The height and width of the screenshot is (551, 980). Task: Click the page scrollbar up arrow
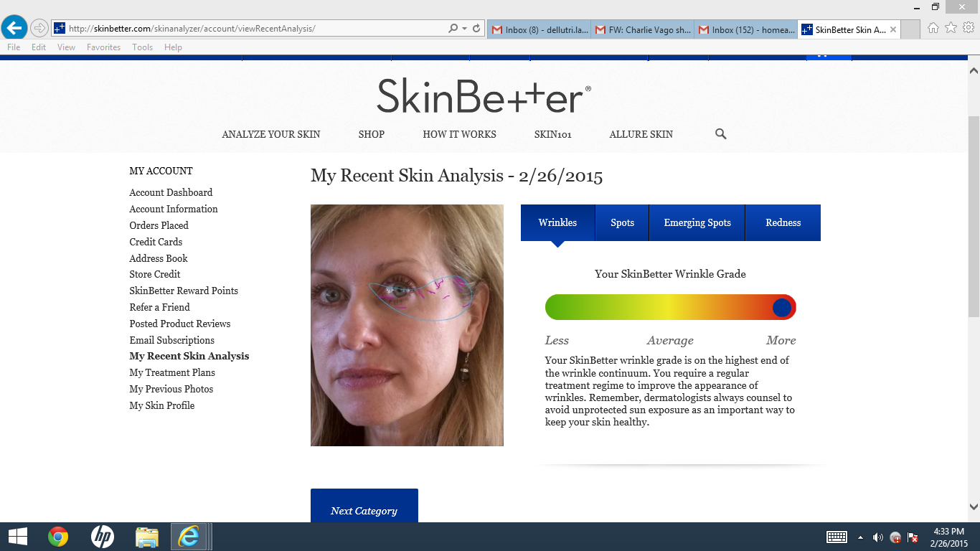pos(974,70)
